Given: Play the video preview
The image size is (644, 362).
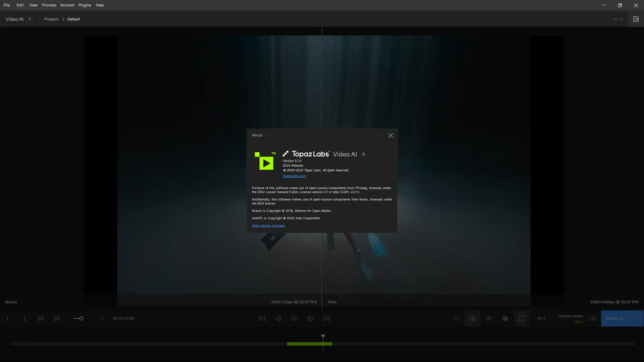Looking at the screenshot, I should (x=294, y=318).
